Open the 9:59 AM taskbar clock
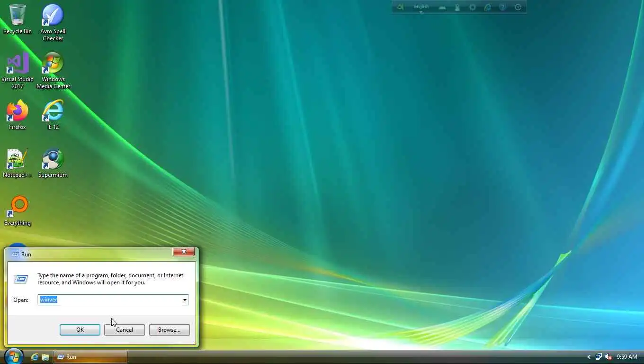This screenshot has width=644, height=364. 627,357
